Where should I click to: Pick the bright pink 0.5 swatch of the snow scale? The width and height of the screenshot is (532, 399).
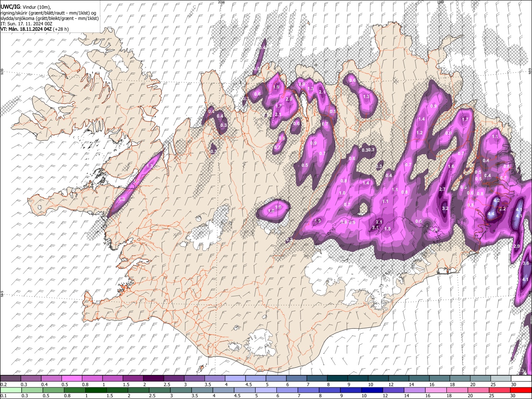[71, 379]
